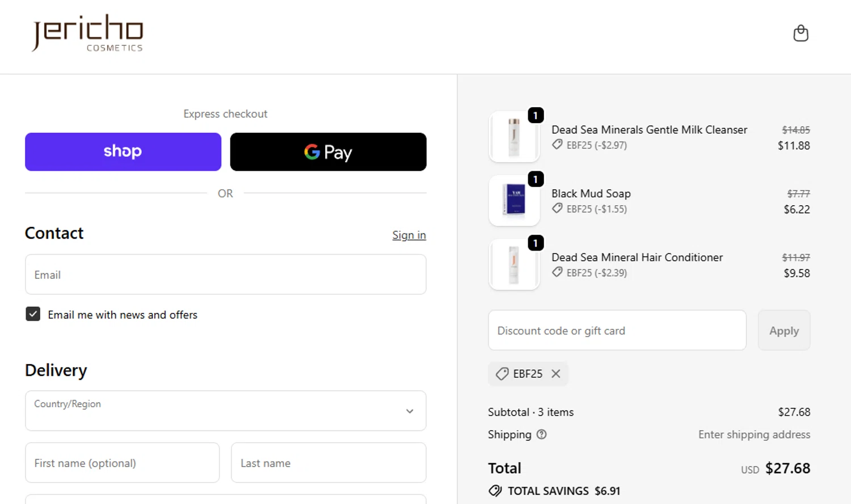Click the EBF25 (-$2.97) discount text

pos(597,145)
